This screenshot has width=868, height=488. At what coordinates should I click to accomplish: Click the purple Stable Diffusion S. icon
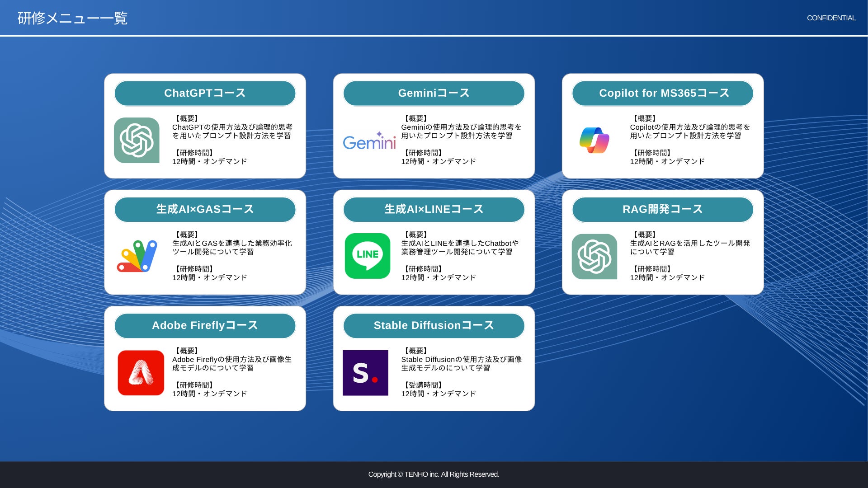coord(365,373)
